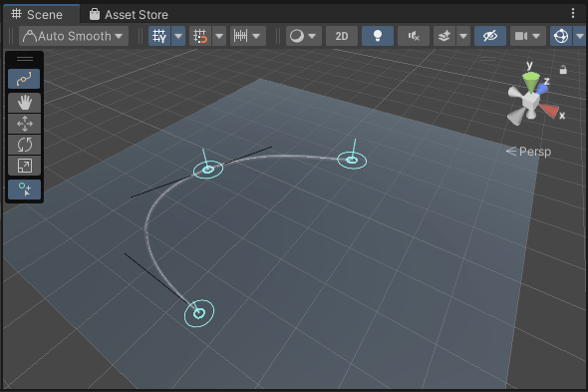Toggle scene effects layers icon
Image resolution: width=588 pixels, height=392 pixels.
[444, 36]
